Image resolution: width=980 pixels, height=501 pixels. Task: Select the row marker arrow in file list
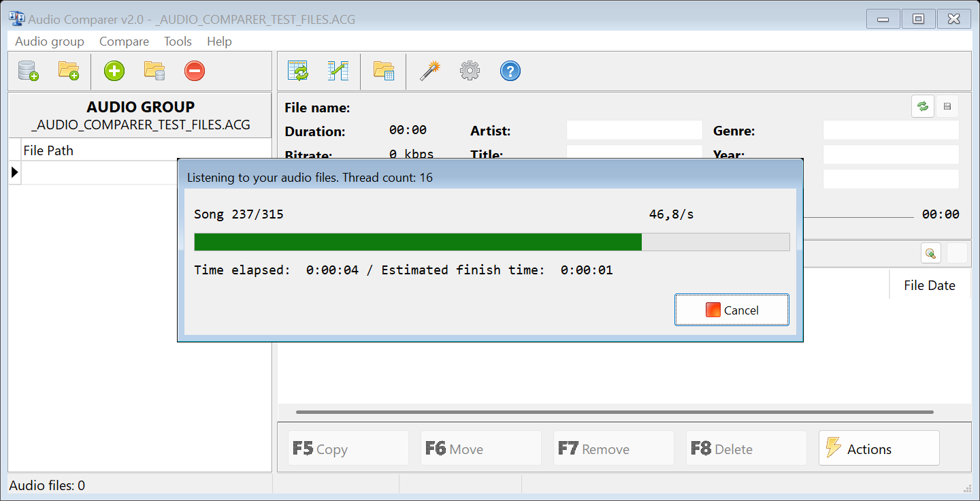[x=14, y=173]
